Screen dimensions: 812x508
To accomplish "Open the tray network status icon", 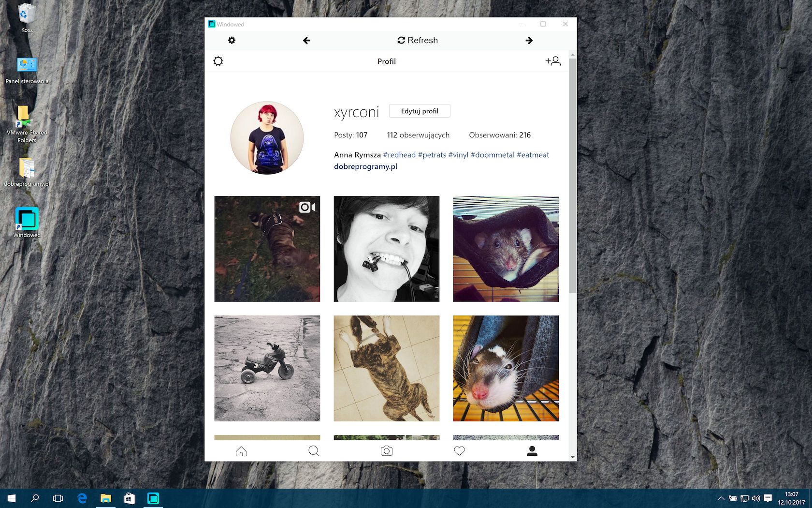I will pos(744,498).
